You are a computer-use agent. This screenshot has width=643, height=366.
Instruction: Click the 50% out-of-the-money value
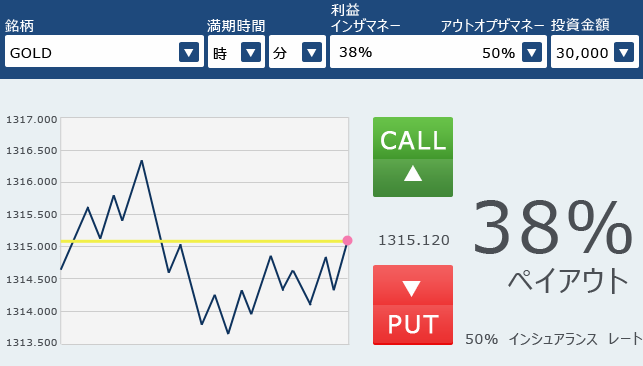(498, 53)
